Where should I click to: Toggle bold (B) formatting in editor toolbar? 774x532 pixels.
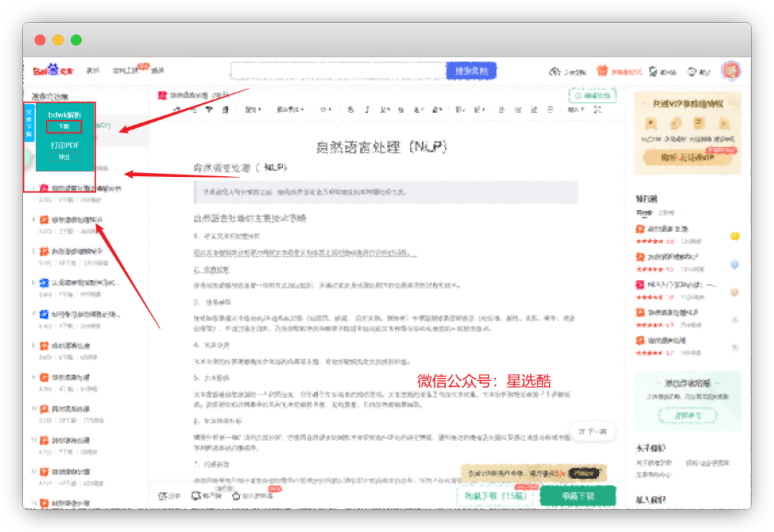(350, 110)
